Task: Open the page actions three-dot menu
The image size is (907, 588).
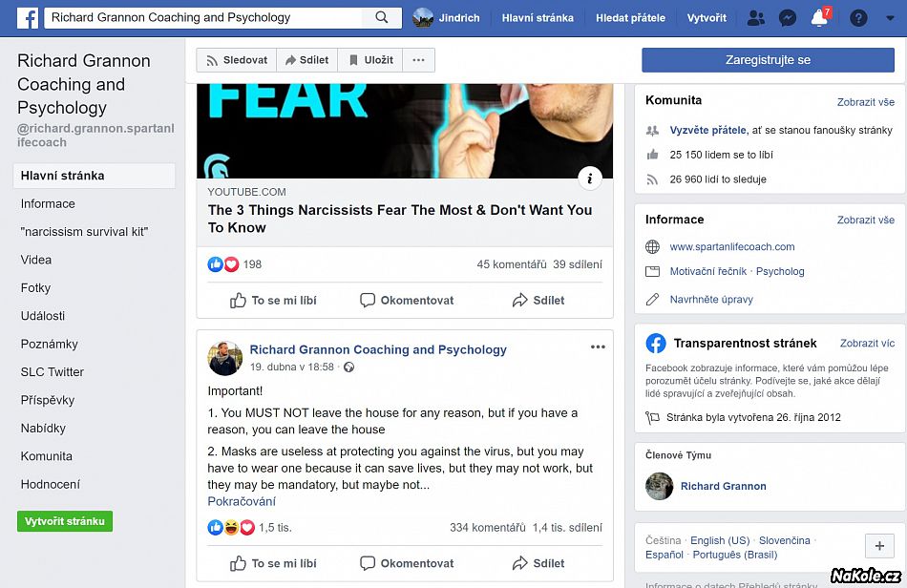Action: point(418,60)
